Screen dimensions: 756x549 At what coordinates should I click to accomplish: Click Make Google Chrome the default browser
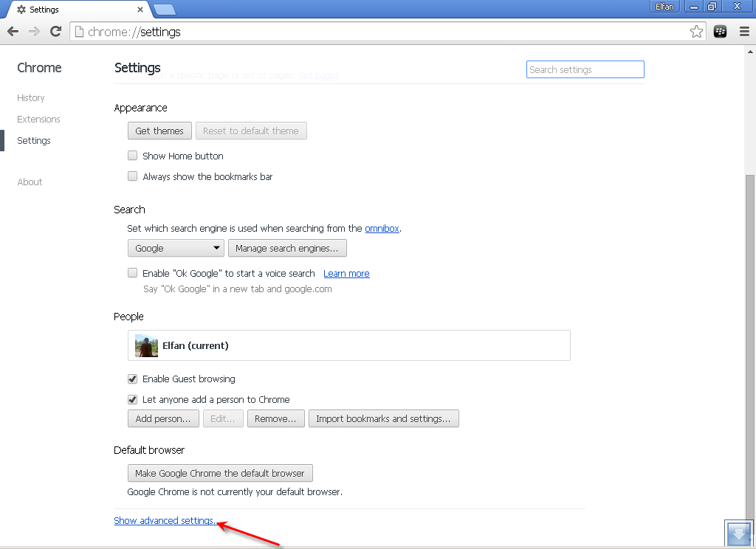click(220, 473)
